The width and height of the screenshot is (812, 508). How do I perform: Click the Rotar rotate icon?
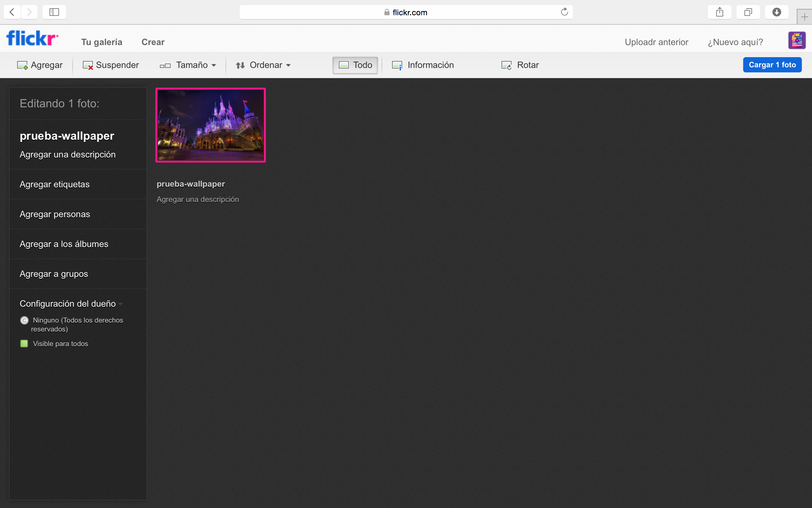(507, 65)
